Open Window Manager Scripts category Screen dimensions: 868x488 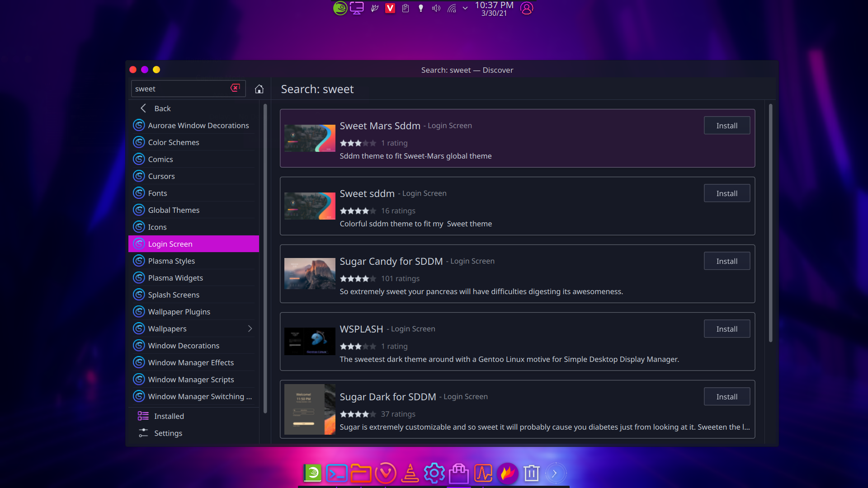[193, 380]
